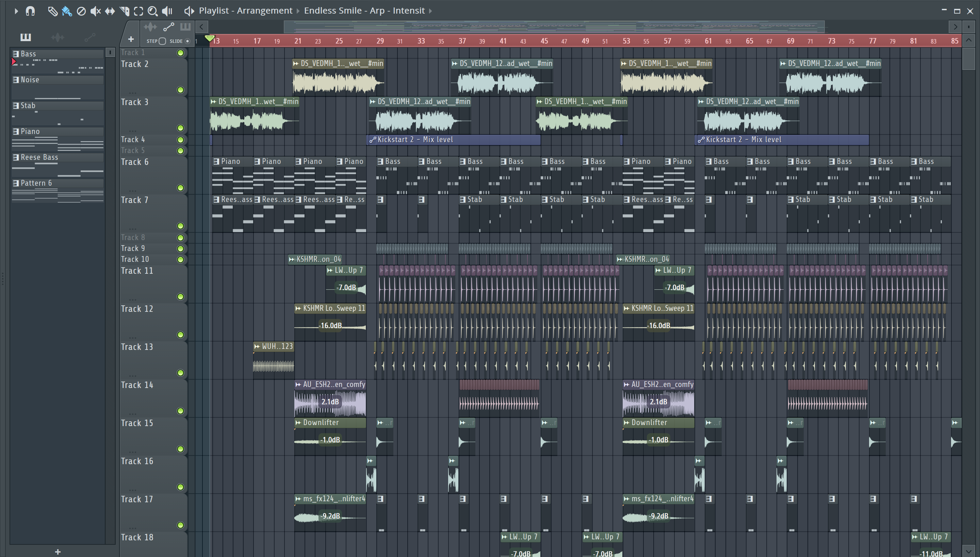Mute Track 11 using its green light
Viewport: 980px width, 557px height.
[x=180, y=297]
